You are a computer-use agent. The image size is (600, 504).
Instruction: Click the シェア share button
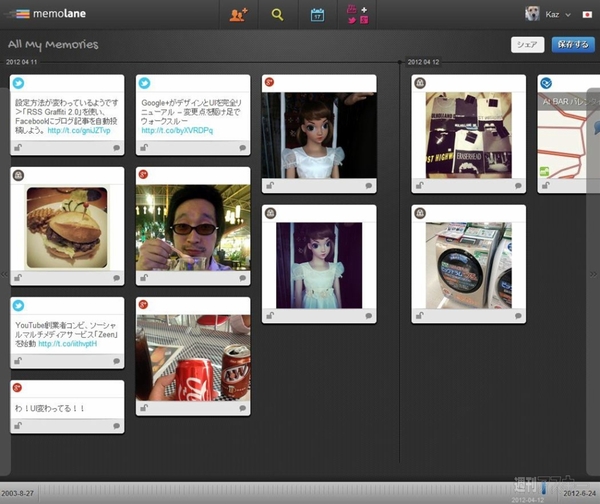[526, 44]
